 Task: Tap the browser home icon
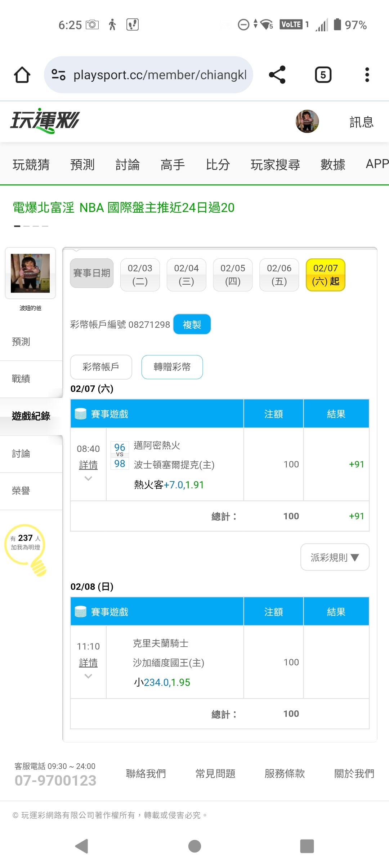22,75
